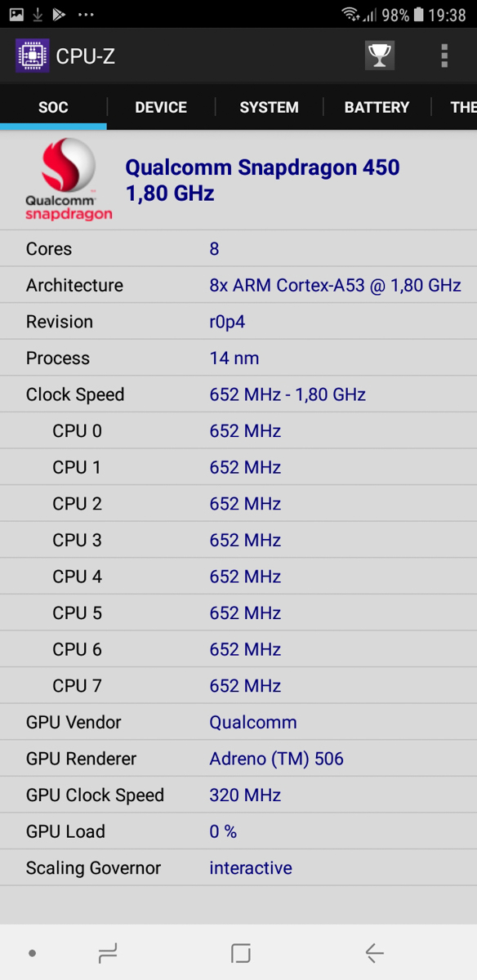Screen dimensions: 477x980
Task: Select the SOC tab
Action: (53, 107)
